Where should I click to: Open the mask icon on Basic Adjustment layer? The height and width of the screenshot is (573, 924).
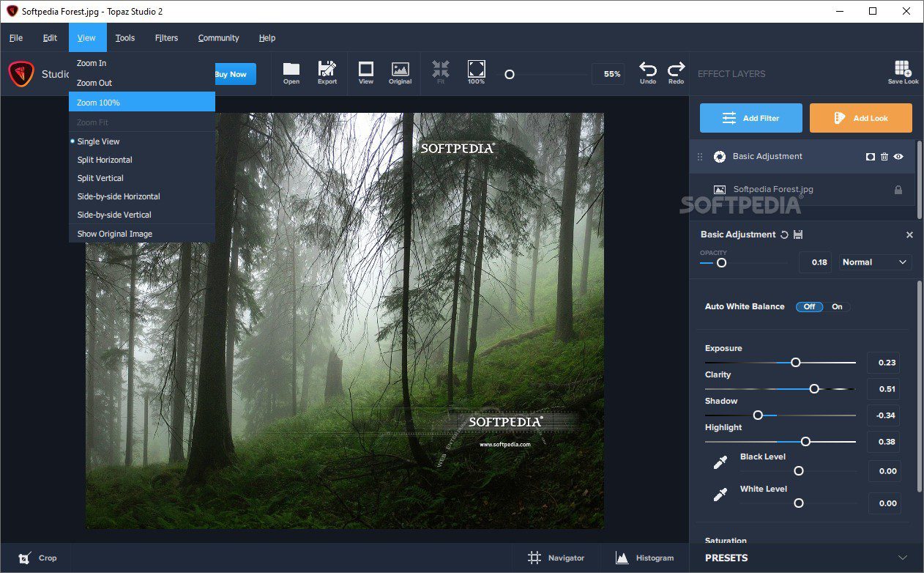[871, 157]
